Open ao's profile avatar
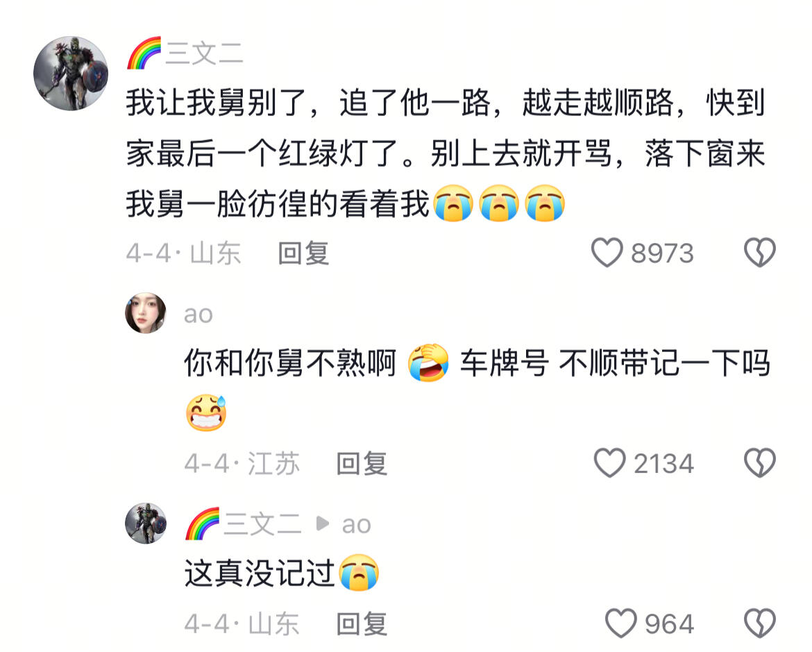 pos(146,313)
